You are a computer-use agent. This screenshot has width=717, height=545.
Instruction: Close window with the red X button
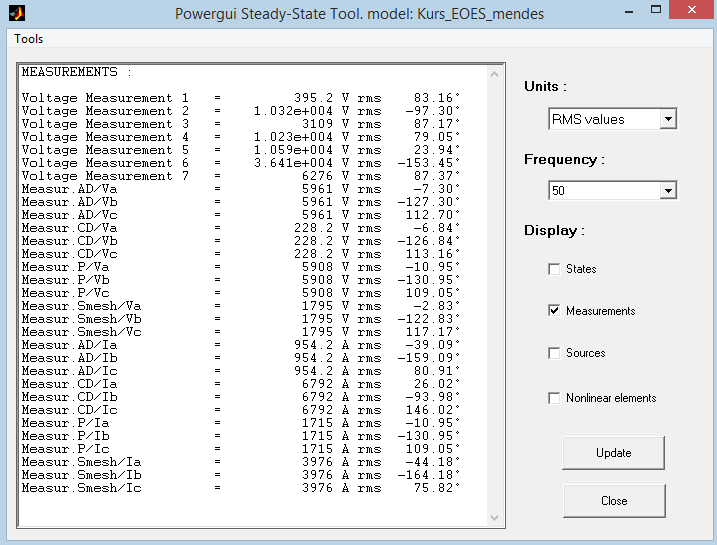click(x=692, y=10)
